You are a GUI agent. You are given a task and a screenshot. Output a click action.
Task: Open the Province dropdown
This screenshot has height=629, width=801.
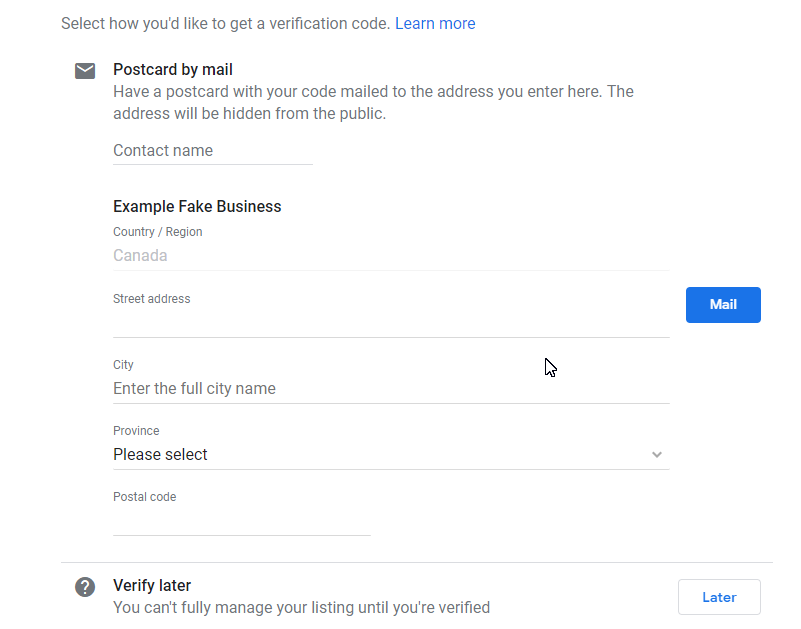click(x=391, y=454)
